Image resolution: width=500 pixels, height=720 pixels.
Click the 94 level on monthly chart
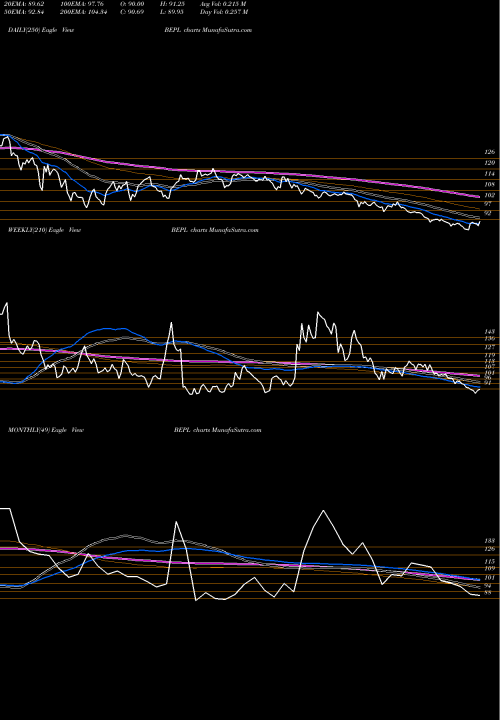tap(488, 586)
